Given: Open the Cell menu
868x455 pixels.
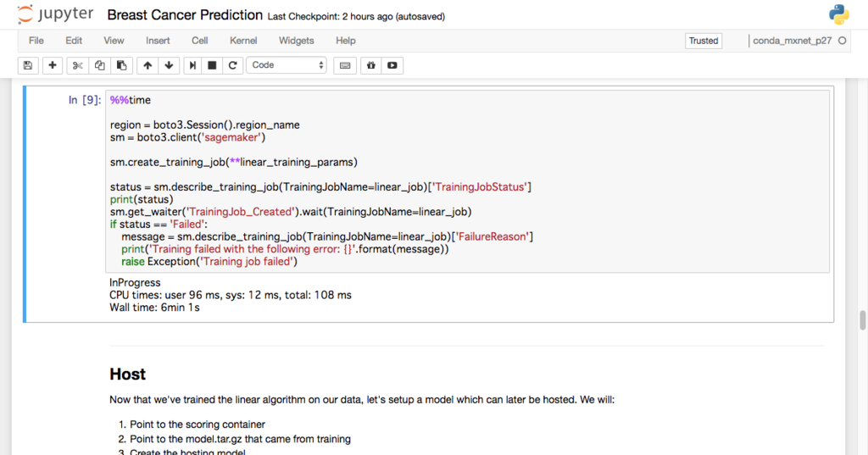Looking at the screenshot, I should pyautogui.click(x=200, y=41).
